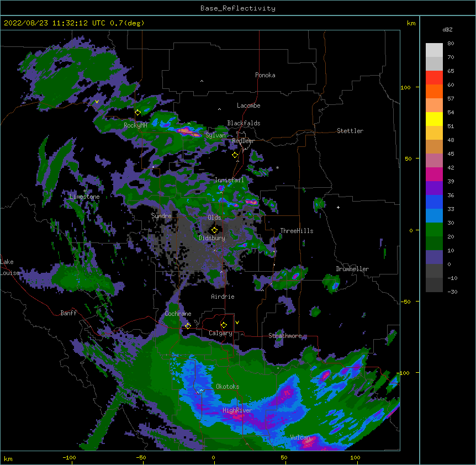Screen dimensions: 476x465
Task: Click the yellow diamond marker near RockyMH
Action: pos(138,113)
